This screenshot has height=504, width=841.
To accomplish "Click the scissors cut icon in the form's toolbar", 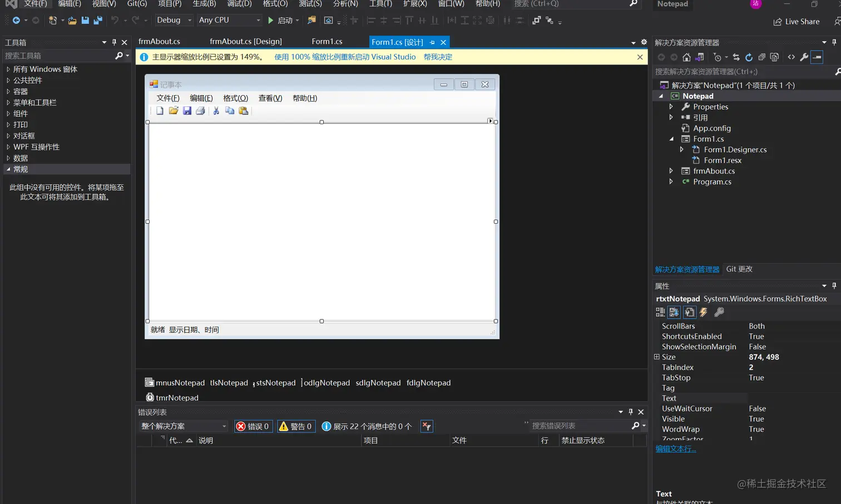I will tap(216, 111).
